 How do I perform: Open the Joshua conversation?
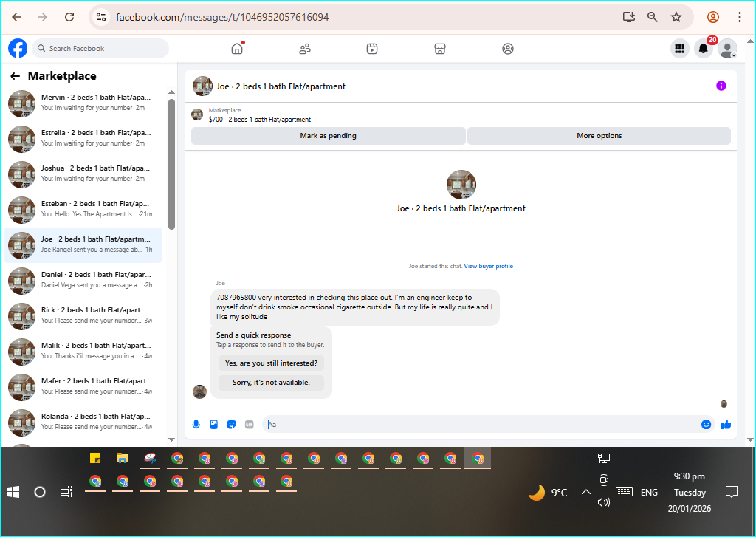(x=84, y=174)
